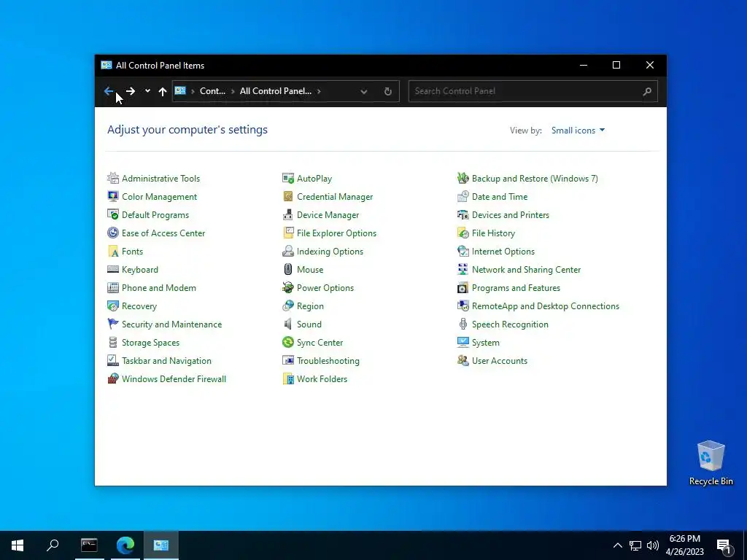Click the Network and Sharing Center icon

(x=463, y=270)
